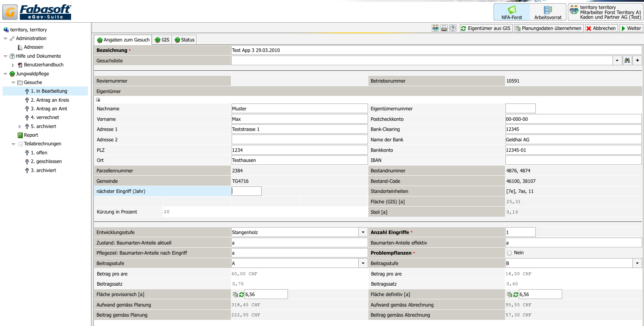The image size is (644, 326).
Task: Click the wrench Administration node
Action: [28, 39]
